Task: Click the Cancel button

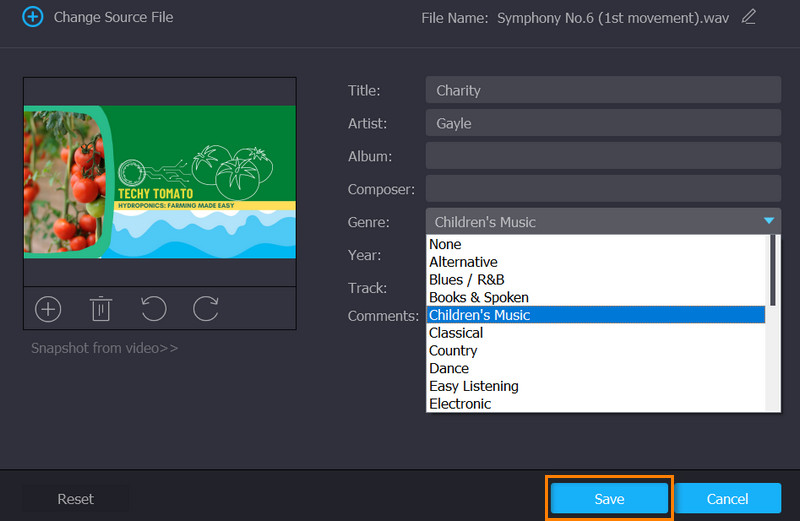Action: coord(728,498)
